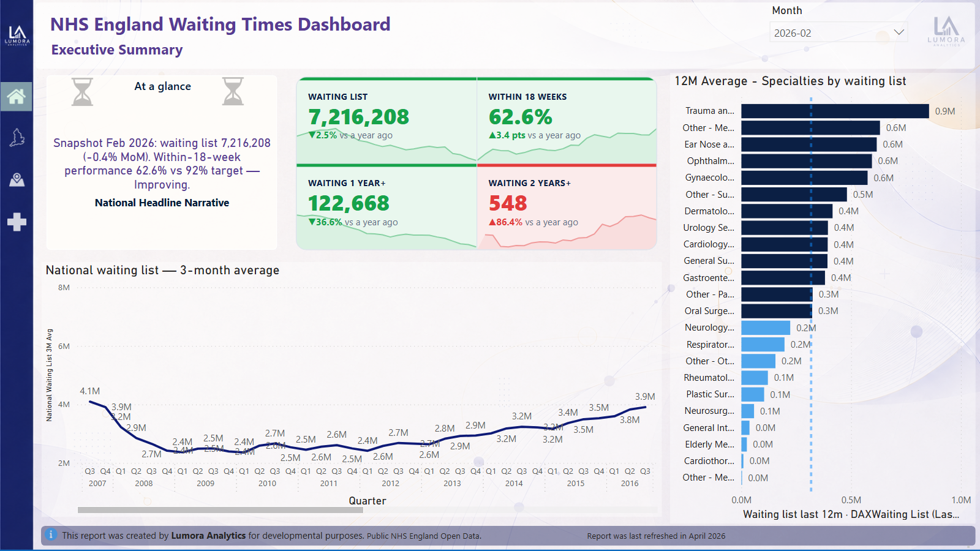Select the Waiting 2 Years+ KPI card
Screen dimensions: 980x551
point(567,208)
